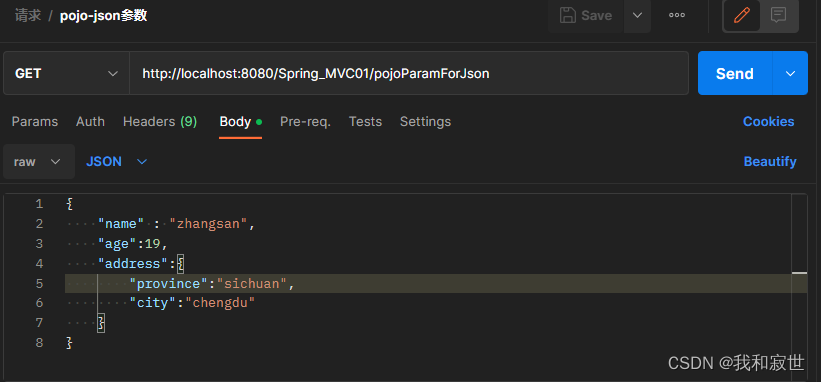Open the comments speech bubble icon
The image size is (821, 382).
pyautogui.click(x=779, y=16)
